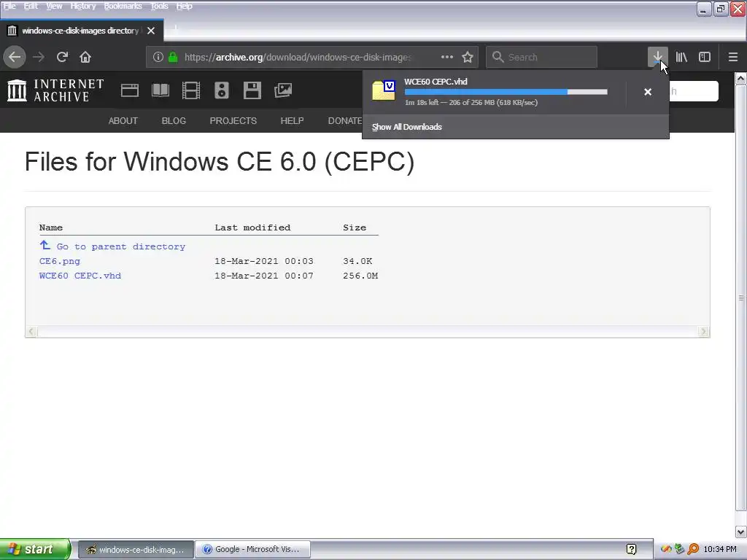Open the Web archive icon

click(130, 90)
